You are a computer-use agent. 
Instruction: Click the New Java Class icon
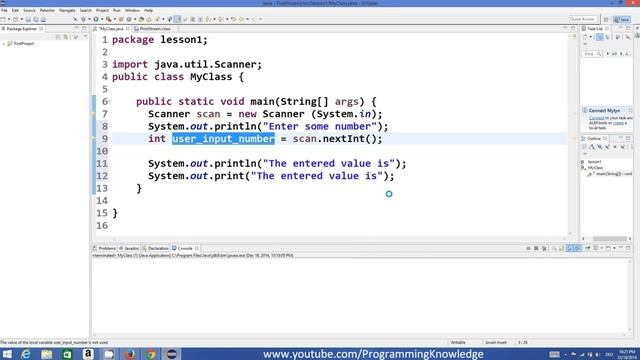pyautogui.click(x=129, y=19)
